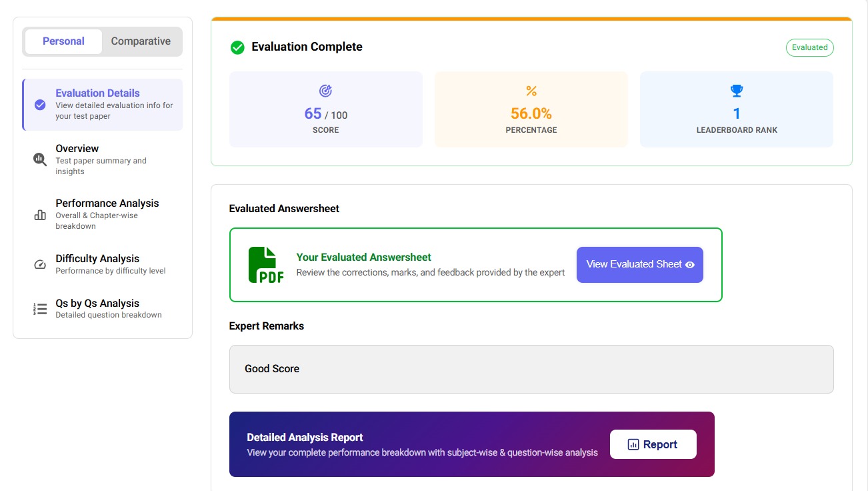Image resolution: width=868 pixels, height=491 pixels.
Task: Open the Evaluation Details section
Action: (x=103, y=105)
